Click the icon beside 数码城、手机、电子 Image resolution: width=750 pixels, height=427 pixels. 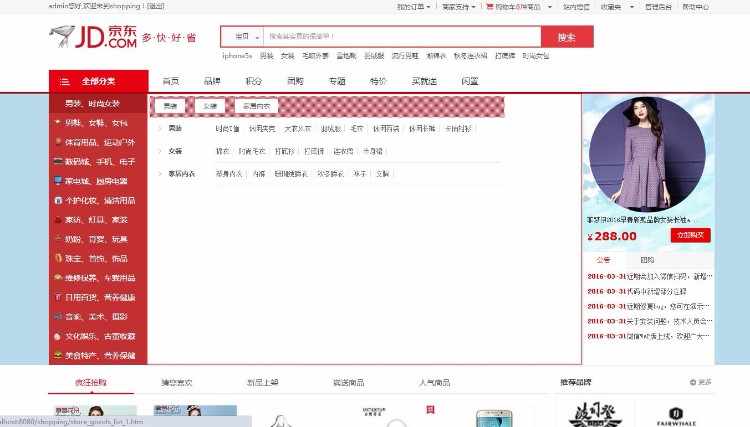pos(58,162)
